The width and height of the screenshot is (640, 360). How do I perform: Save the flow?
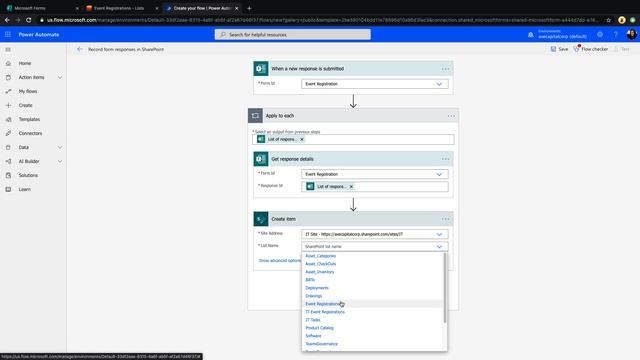(559, 49)
